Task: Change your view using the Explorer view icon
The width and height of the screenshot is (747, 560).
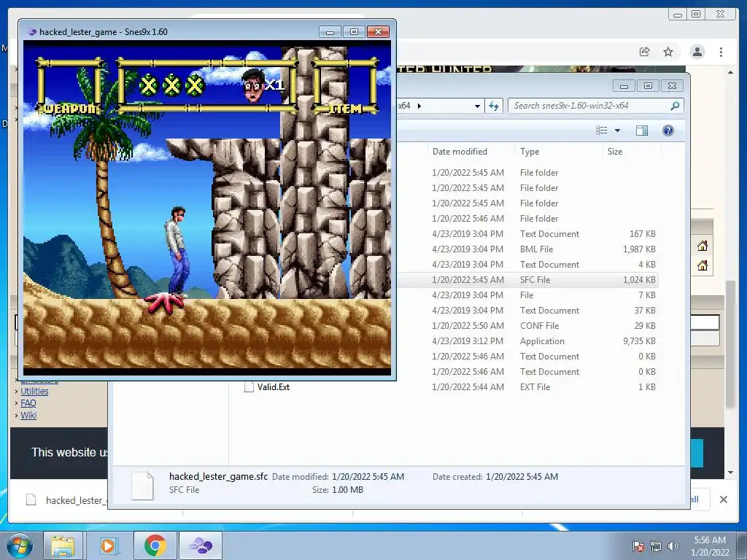Action: coord(602,131)
